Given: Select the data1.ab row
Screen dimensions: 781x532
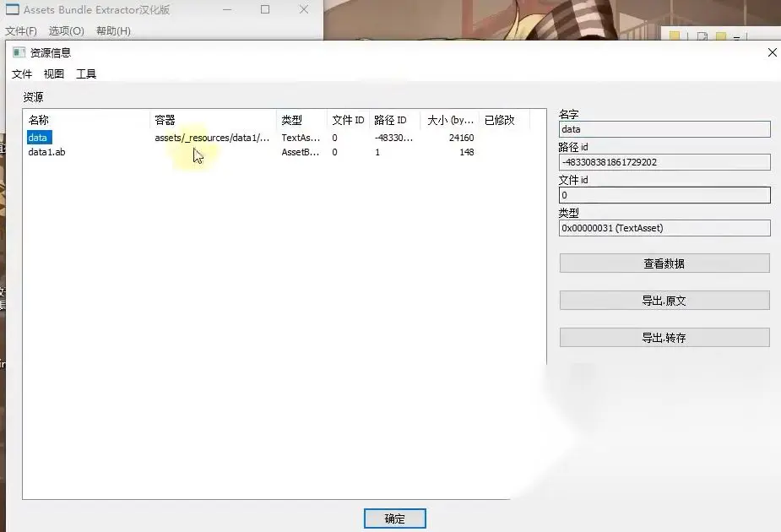Looking at the screenshot, I should (x=251, y=152).
